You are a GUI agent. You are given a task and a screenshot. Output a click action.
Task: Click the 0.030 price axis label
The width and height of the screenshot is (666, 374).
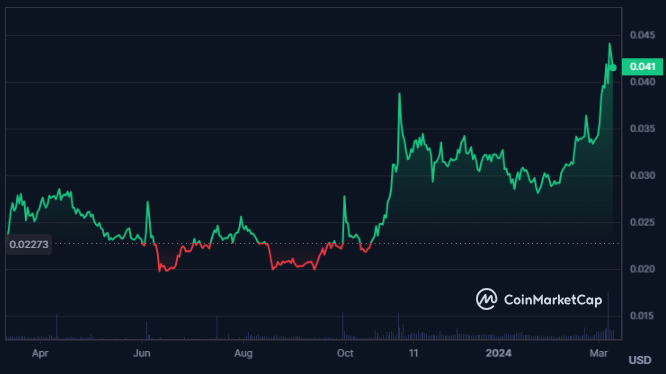643,175
